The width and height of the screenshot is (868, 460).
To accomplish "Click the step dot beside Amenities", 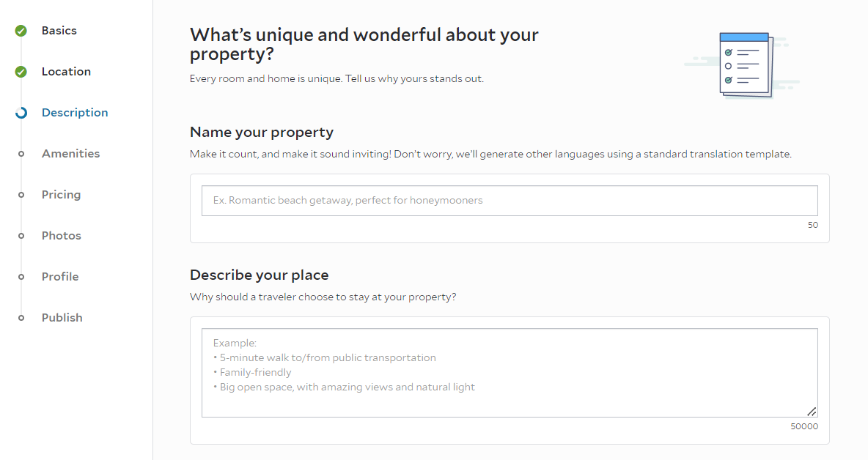I will coord(21,154).
